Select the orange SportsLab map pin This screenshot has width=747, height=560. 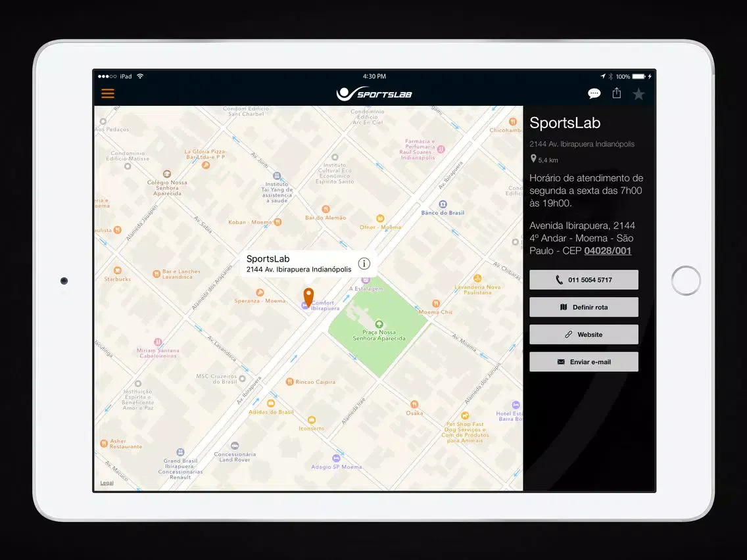(x=308, y=296)
